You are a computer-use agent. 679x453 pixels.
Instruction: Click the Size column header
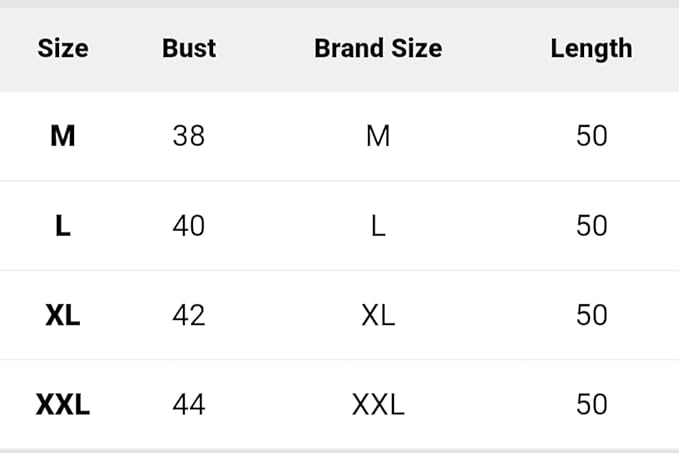(63, 48)
